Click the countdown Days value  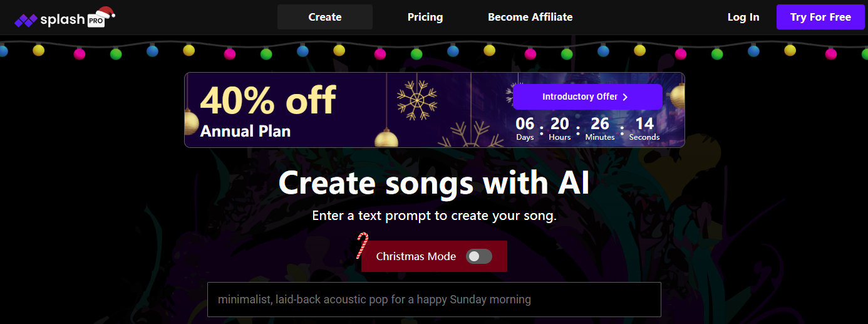click(x=525, y=123)
